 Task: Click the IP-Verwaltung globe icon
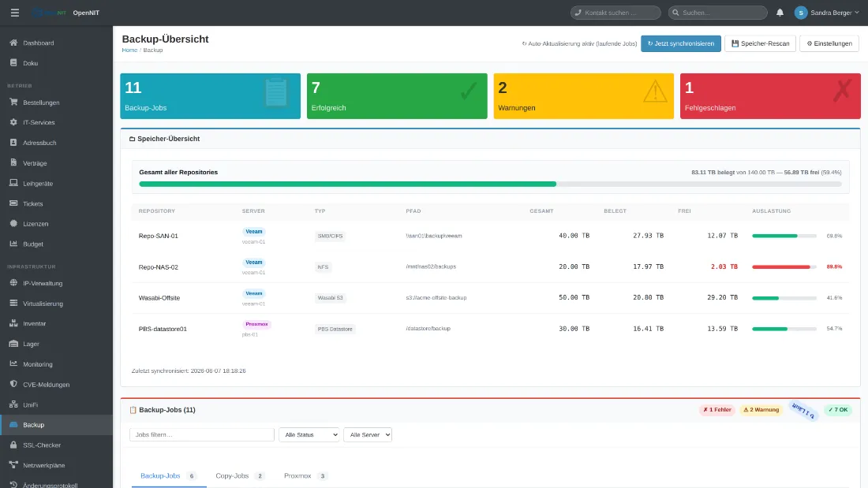coord(13,283)
